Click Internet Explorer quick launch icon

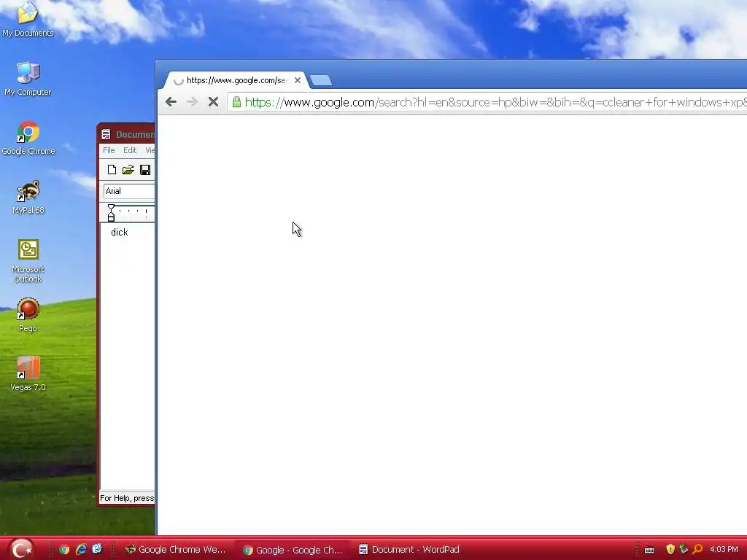coord(81,550)
